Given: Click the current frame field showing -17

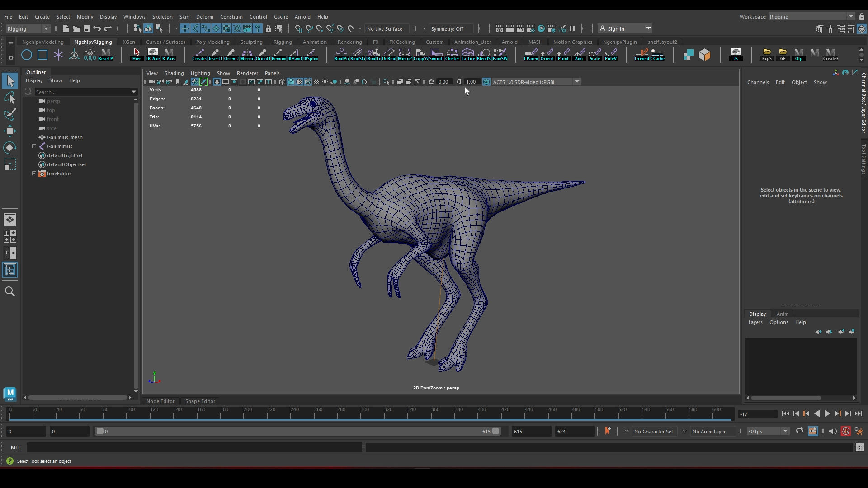Looking at the screenshot, I should pos(757,414).
